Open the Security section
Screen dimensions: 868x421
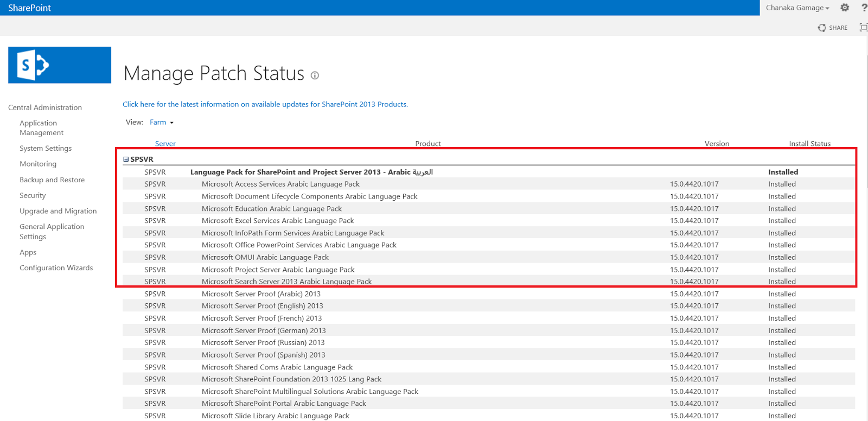tap(33, 195)
